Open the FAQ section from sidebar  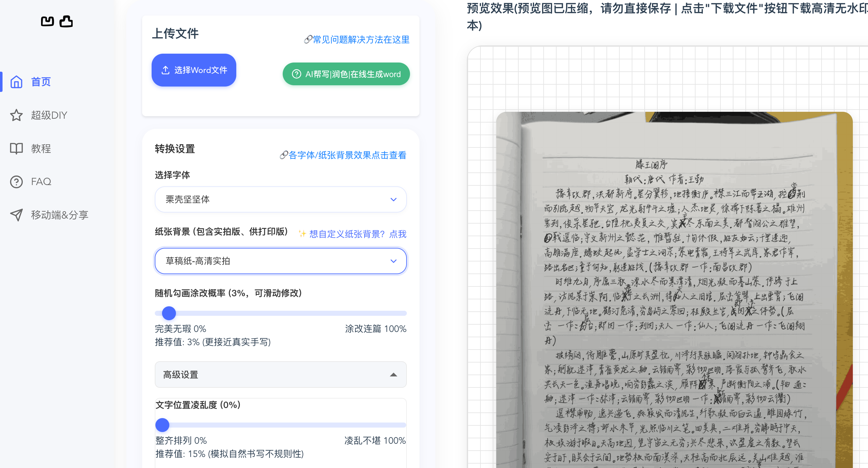[41, 182]
